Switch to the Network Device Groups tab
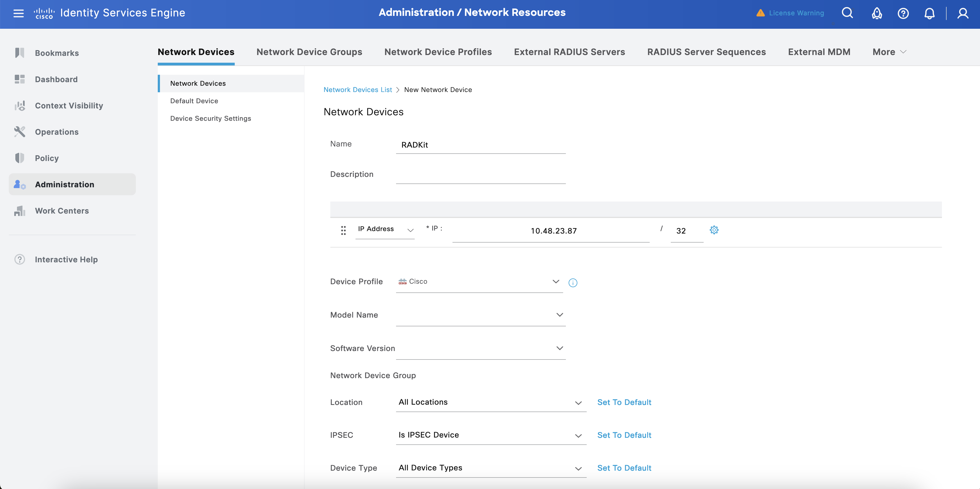This screenshot has width=980, height=489. 309,52
